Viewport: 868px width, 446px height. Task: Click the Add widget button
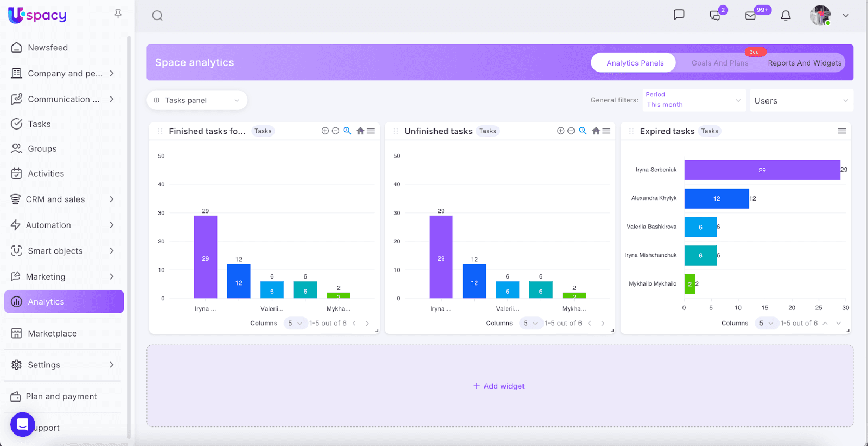[499, 386]
